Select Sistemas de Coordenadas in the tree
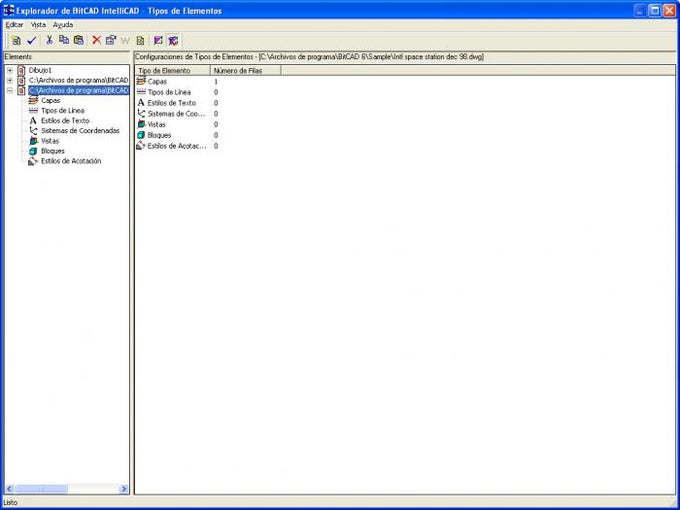 (80, 131)
